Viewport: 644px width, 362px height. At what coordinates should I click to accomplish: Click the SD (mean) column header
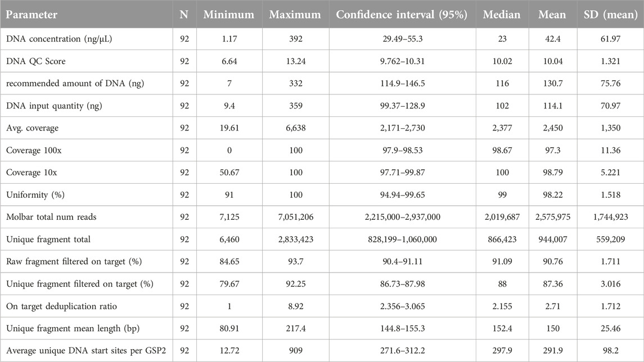click(609, 15)
